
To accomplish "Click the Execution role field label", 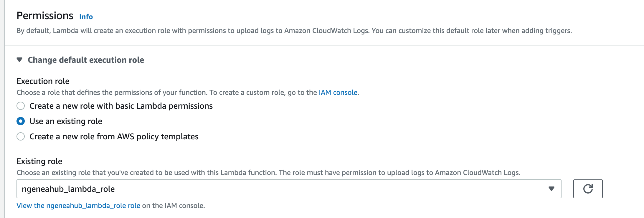I will (x=43, y=81).
